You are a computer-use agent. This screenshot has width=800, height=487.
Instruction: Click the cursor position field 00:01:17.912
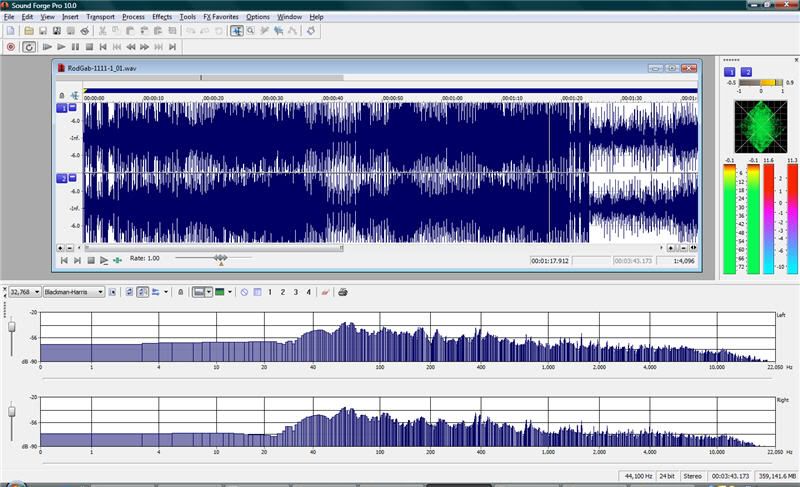point(549,261)
